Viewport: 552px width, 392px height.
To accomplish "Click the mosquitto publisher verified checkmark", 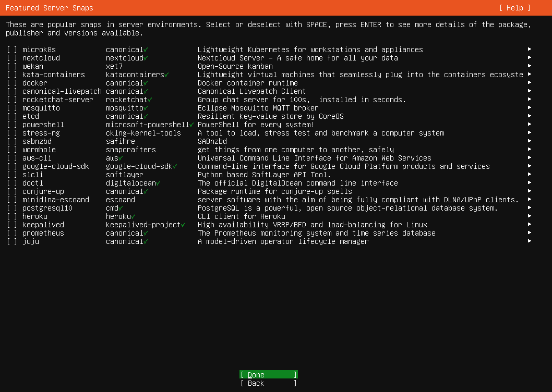I will (x=146, y=108).
